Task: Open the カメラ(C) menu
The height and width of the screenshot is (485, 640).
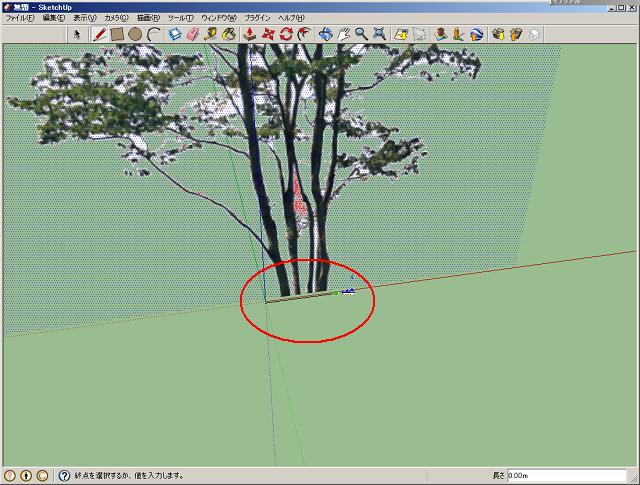Action: pyautogui.click(x=118, y=18)
